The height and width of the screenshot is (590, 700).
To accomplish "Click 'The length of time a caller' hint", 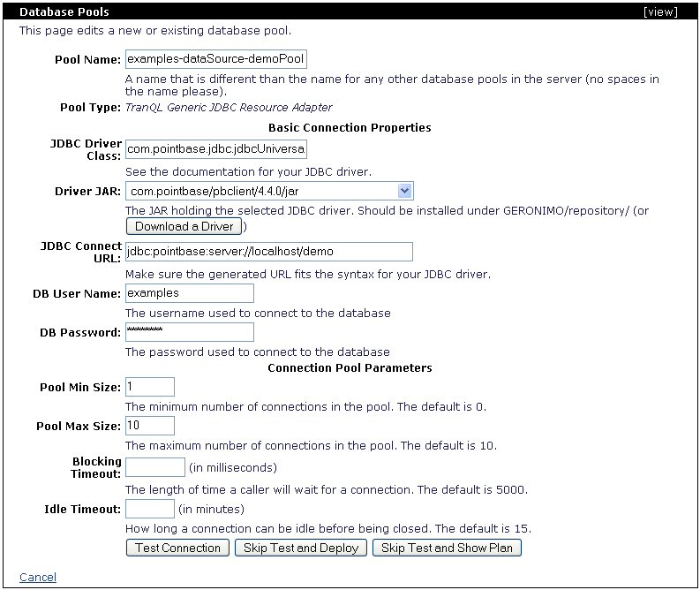I will pos(327,490).
